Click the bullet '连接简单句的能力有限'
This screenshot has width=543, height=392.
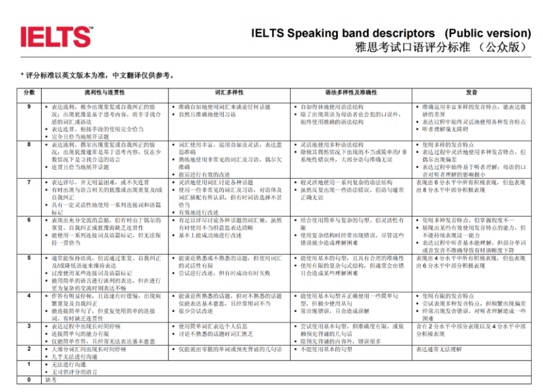click(x=80, y=334)
